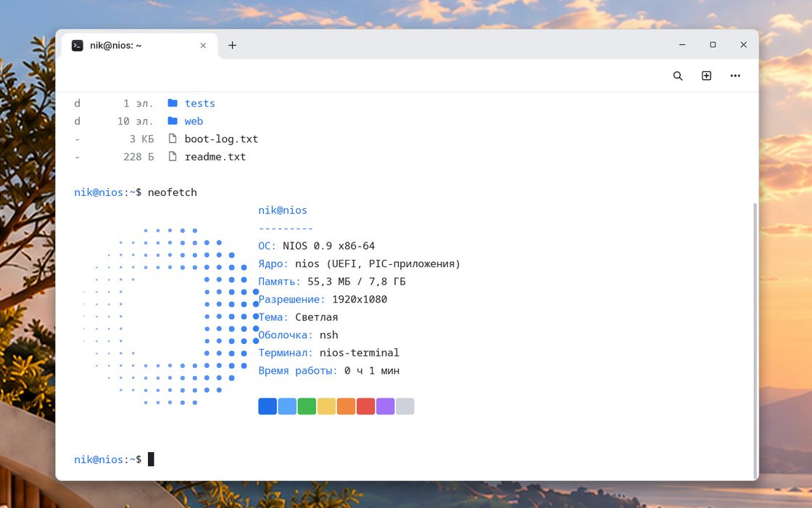Screen dimensions: 812x508
Task: Click the gray color swatch
Action: tap(405, 406)
